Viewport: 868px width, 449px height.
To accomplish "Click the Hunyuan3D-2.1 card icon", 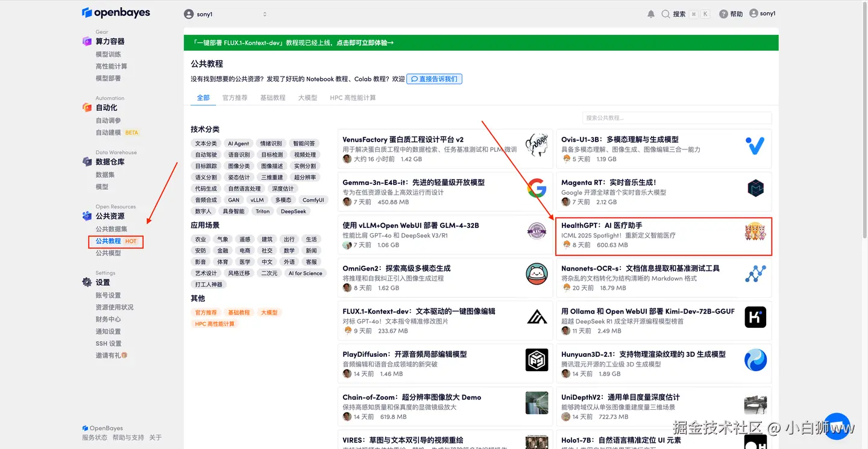I will point(755,360).
